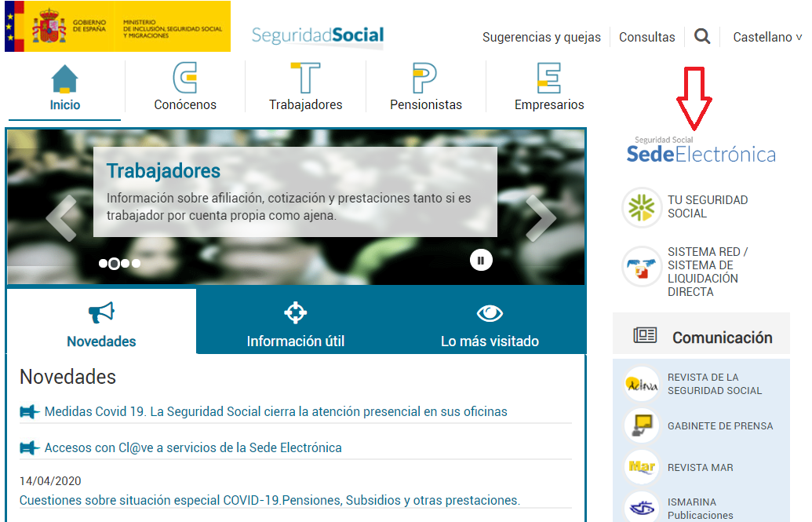Click the Seguridad Social logo
812x522 pixels.
[x=318, y=35]
